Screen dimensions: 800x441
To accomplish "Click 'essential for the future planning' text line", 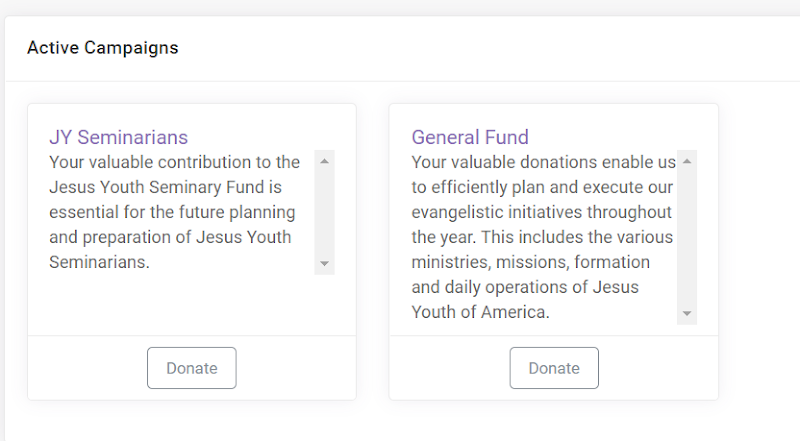I will (172, 212).
